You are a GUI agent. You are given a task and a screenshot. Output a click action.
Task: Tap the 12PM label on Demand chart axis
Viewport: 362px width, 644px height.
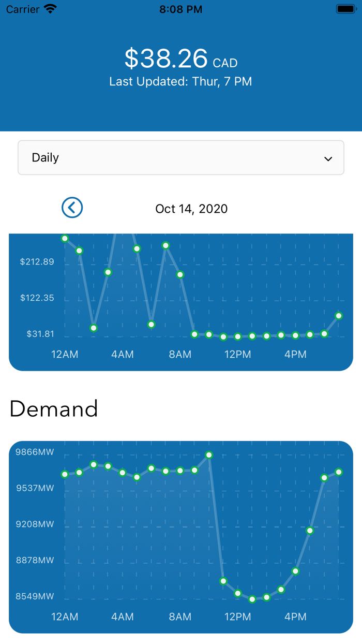pyautogui.click(x=237, y=617)
